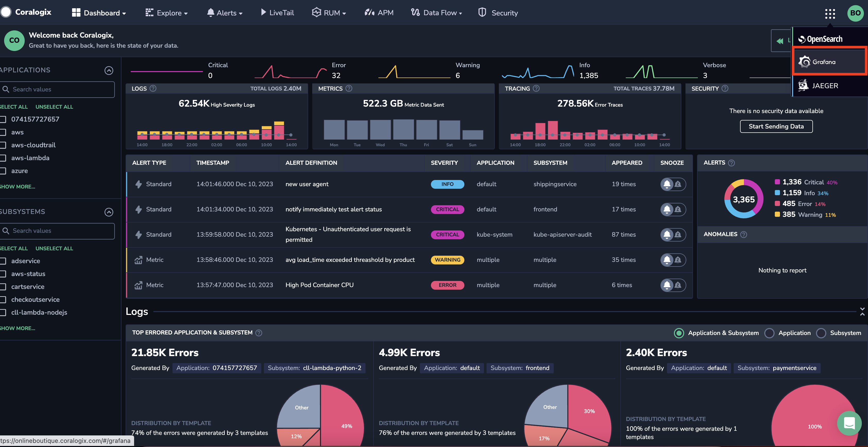
Task: Click the CRITICAL badge on frontend row
Action: pos(447,209)
